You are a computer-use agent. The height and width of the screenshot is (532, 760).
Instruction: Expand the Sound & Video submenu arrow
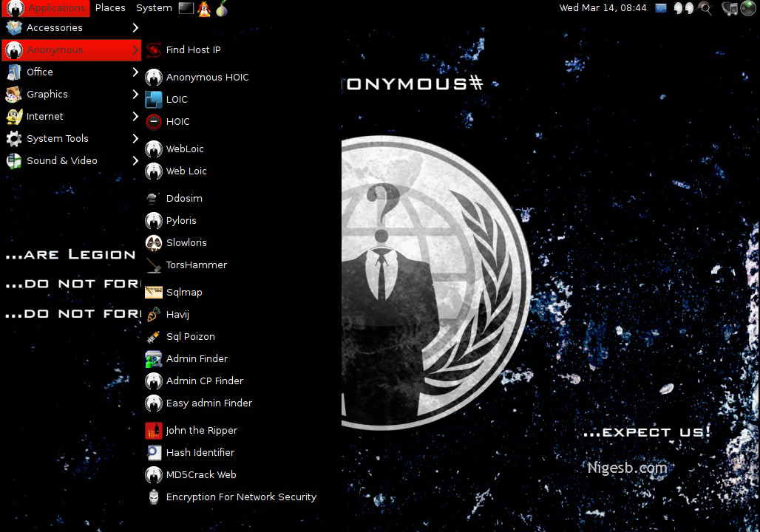(135, 160)
